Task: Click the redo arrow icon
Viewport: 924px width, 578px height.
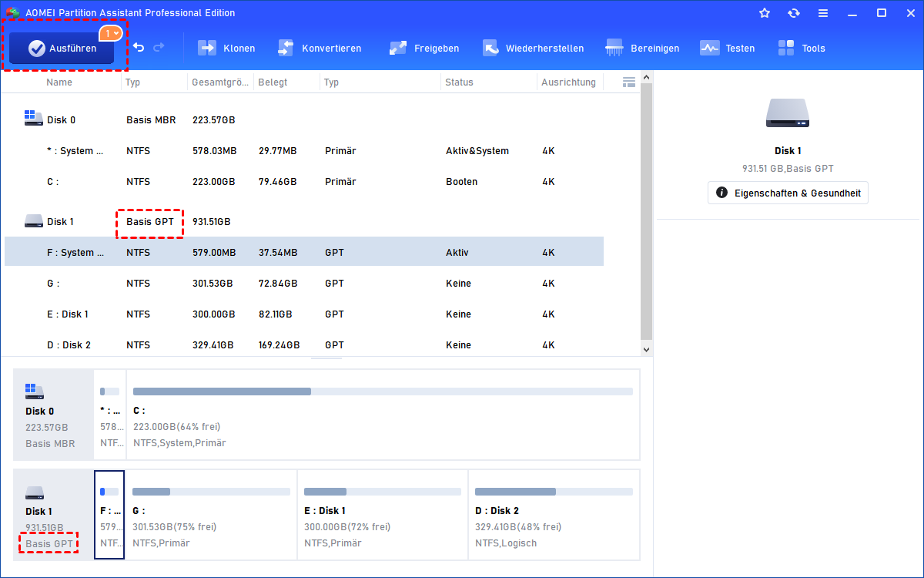Action: (159, 48)
